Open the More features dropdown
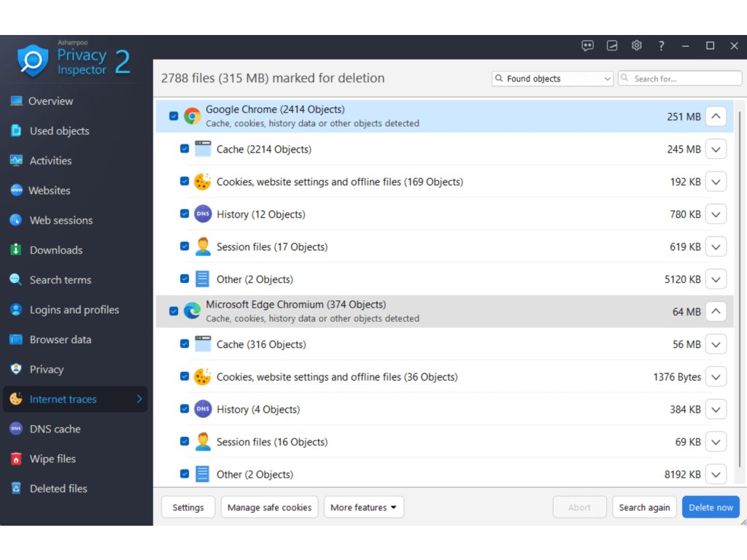Screen dimensions: 747x560 point(363,507)
